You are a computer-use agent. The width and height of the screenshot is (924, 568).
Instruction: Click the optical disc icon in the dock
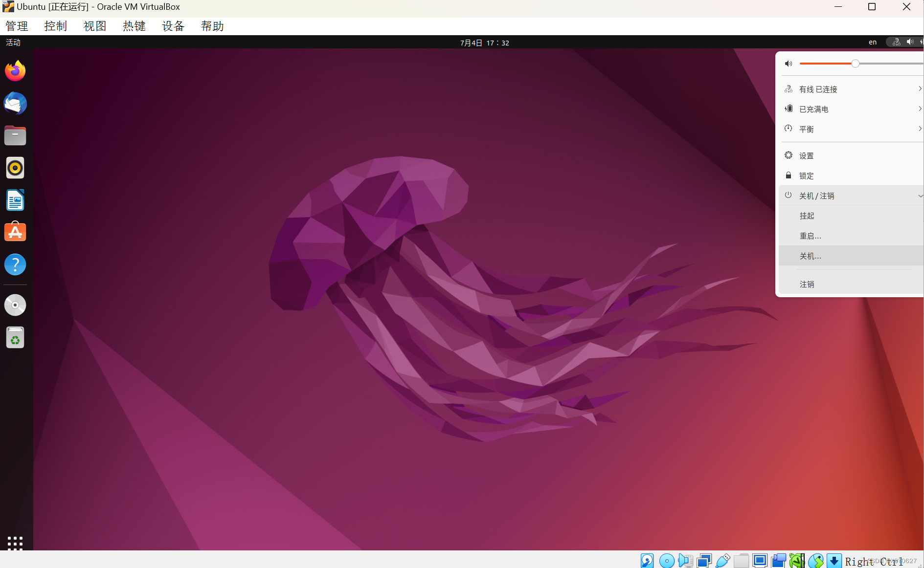pyautogui.click(x=15, y=305)
